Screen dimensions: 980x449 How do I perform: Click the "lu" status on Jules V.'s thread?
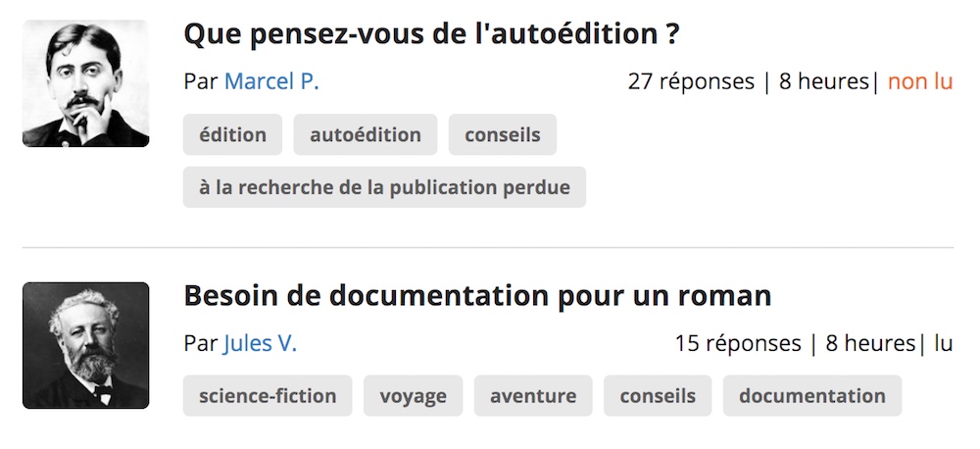[x=943, y=343]
